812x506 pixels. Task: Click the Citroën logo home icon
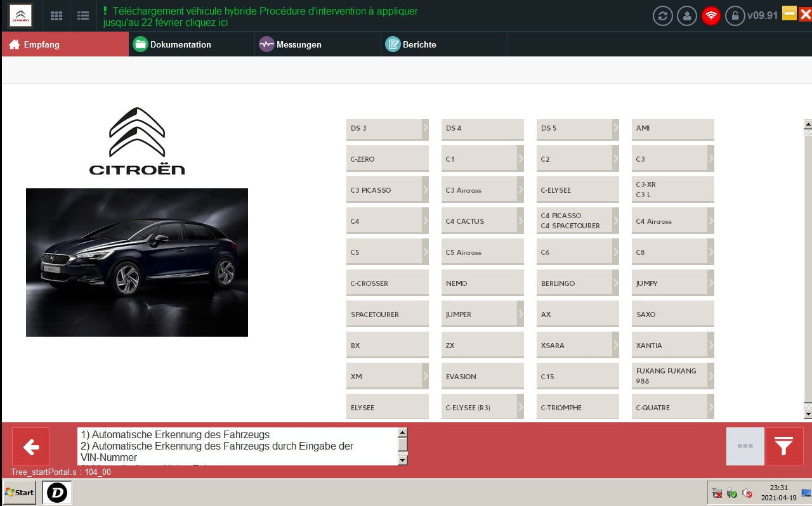point(20,16)
